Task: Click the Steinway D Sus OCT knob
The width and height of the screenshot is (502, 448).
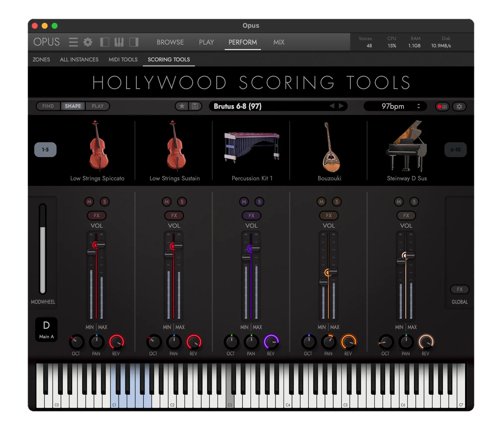Action: pyautogui.click(x=386, y=342)
